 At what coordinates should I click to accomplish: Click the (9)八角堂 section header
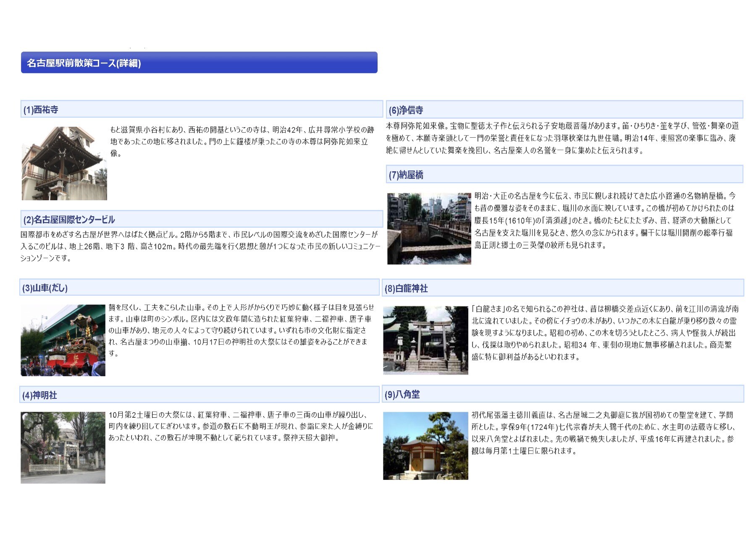tap(563, 394)
